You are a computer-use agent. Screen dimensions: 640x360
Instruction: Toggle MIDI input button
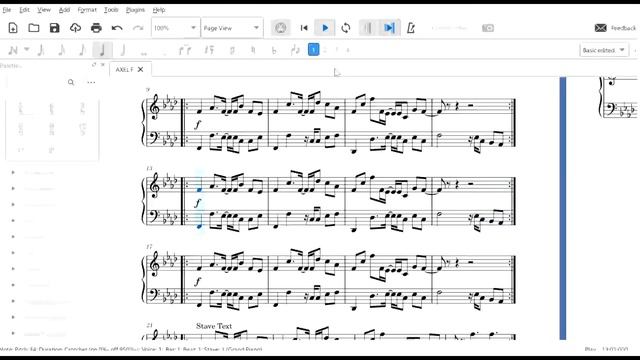[x=280, y=28]
